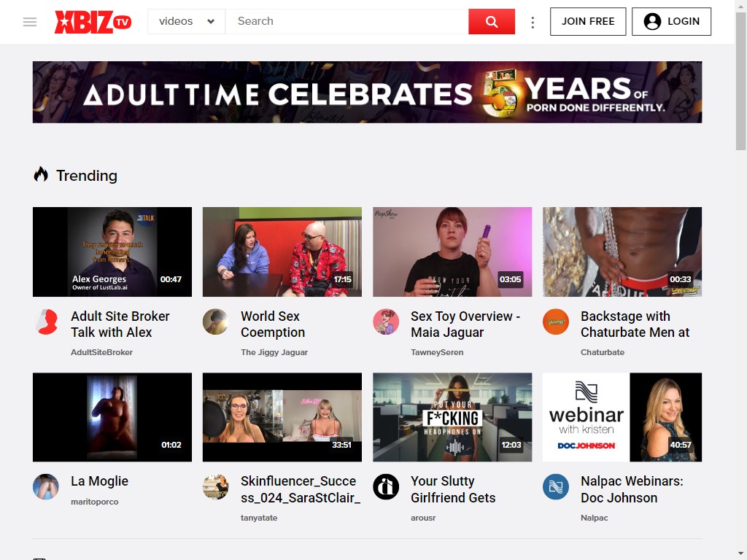The image size is (747, 560).
Task: Open the La Moglie video thumbnail
Action: pos(112,417)
